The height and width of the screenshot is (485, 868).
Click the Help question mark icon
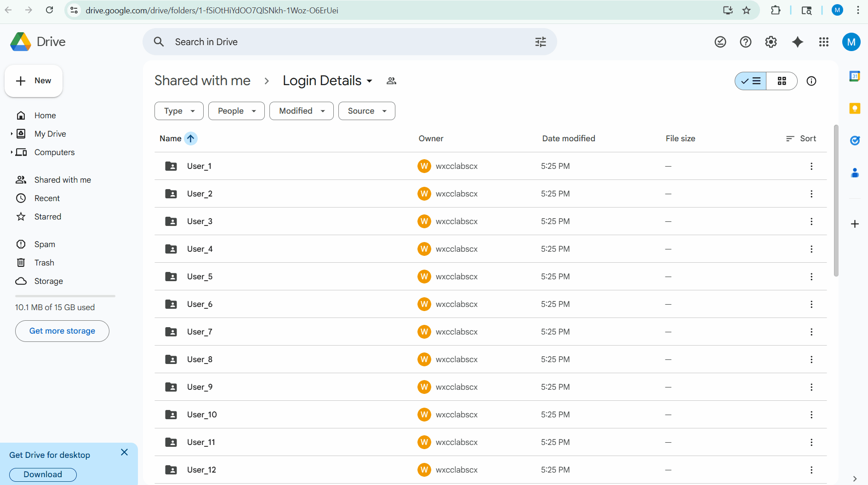(745, 42)
